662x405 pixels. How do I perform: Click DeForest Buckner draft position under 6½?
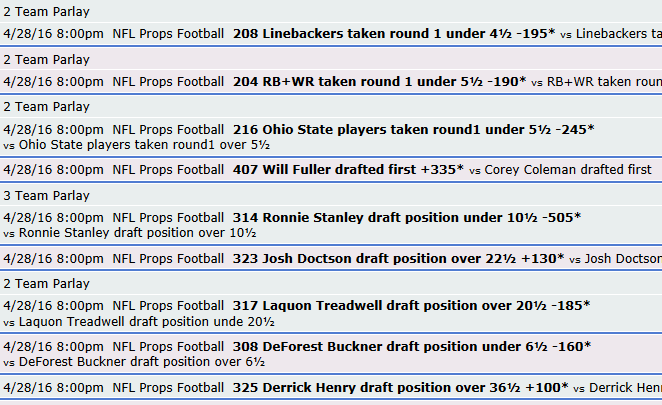click(411, 346)
